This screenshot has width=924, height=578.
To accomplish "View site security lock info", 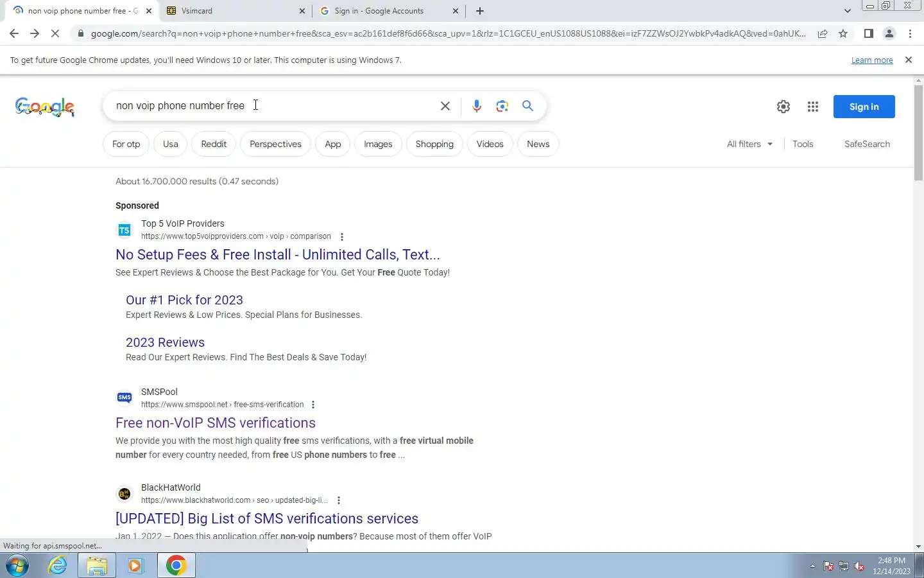I will coord(80,33).
